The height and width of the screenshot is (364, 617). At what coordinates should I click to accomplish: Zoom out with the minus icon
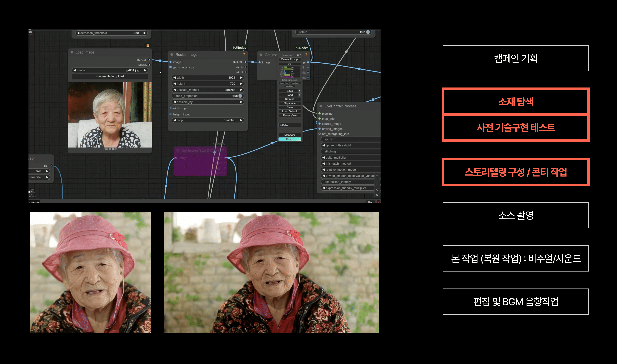click(377, 180)
